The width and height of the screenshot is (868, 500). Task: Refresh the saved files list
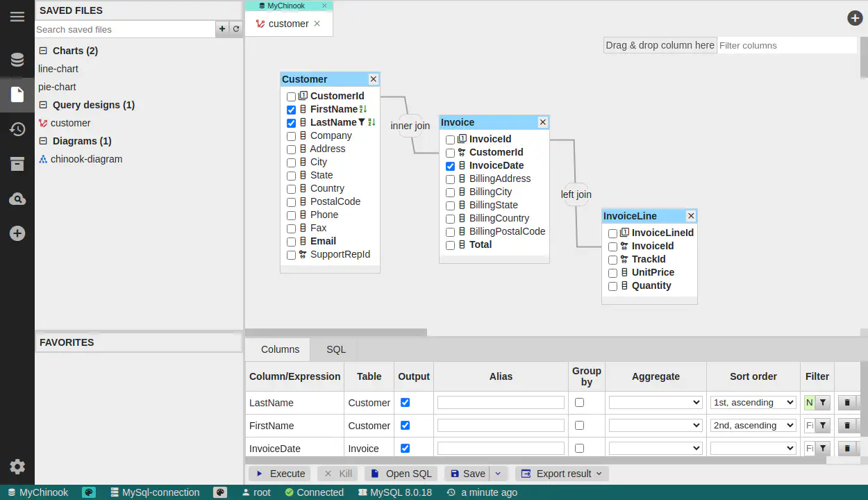coord(236,29)
